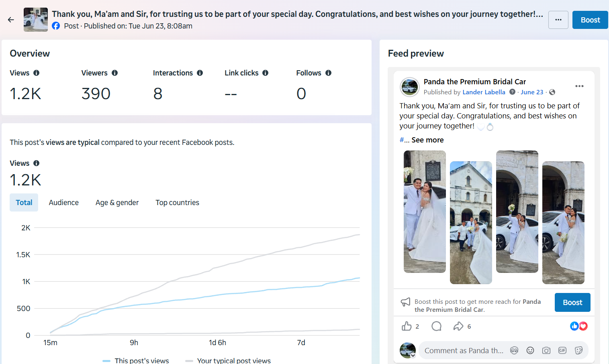Open the sticker picker in the comment box
This screenshot has height=364, width=609.
[x=578, y=350]
